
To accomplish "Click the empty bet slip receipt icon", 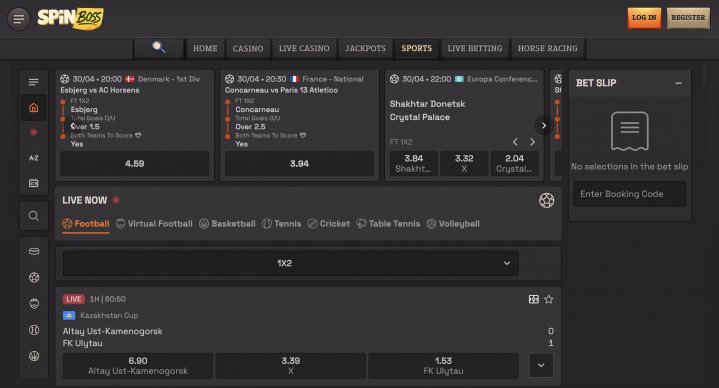I will coord(630,131).
